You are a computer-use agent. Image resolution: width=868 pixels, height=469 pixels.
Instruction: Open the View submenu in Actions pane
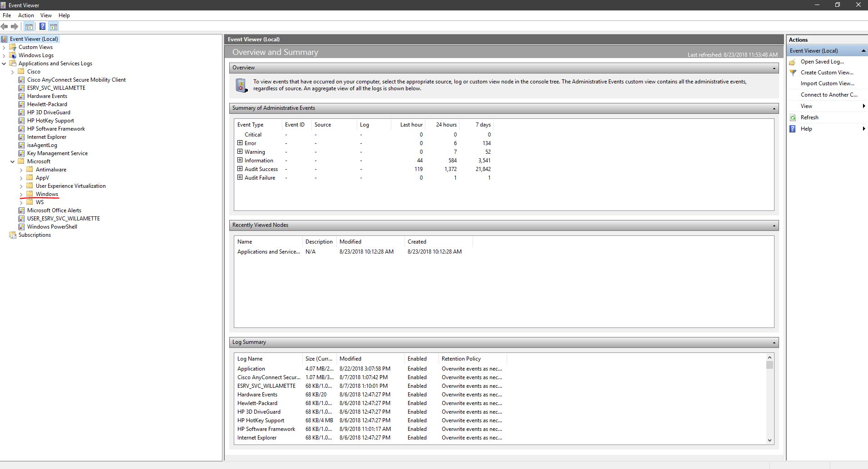tap(828, 106)
